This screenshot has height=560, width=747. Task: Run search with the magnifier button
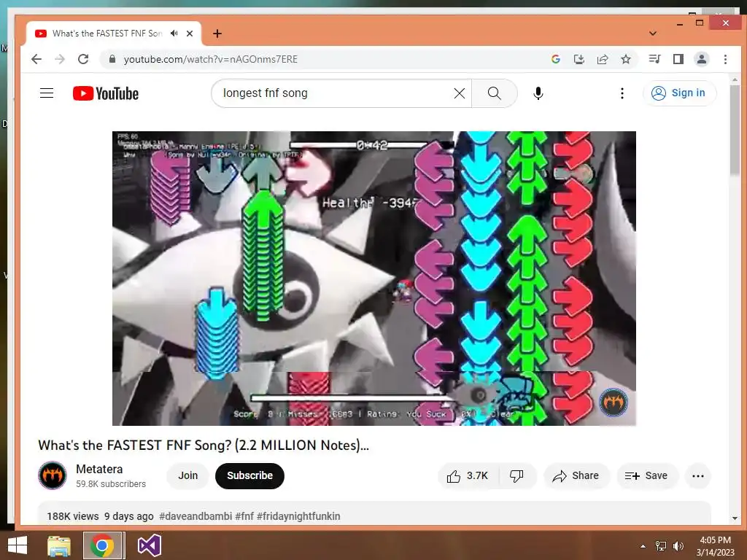(495, 93)
